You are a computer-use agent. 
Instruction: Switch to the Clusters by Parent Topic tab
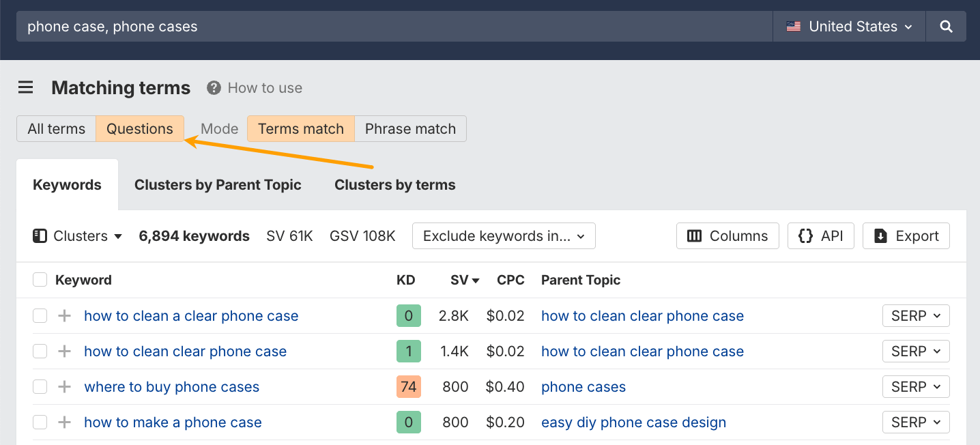pos(218,184)
